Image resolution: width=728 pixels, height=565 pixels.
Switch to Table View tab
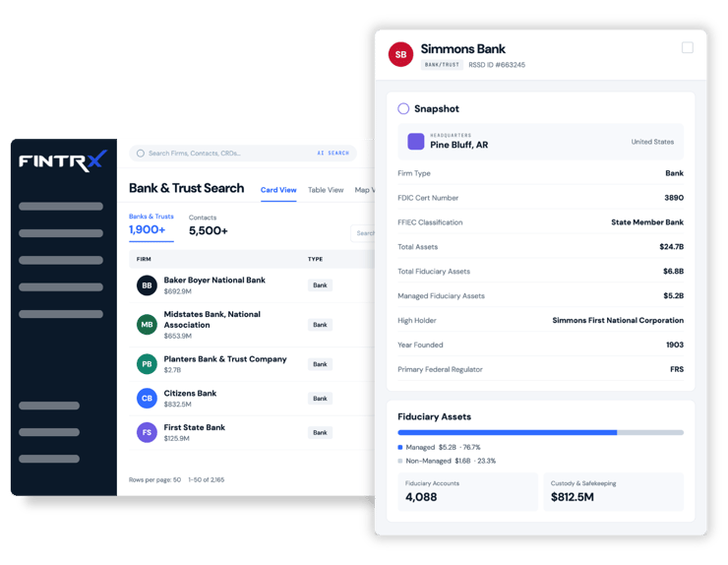tap(326, 190)
